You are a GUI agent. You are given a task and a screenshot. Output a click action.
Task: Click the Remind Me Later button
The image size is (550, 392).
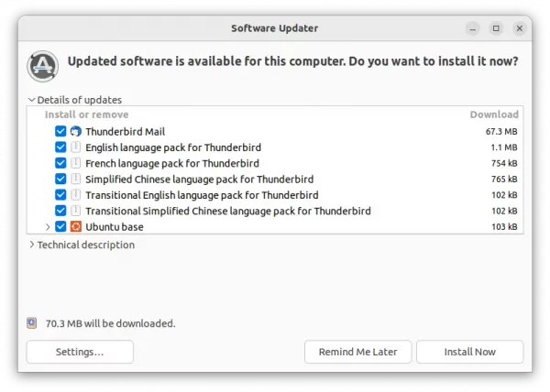[357, 352]
